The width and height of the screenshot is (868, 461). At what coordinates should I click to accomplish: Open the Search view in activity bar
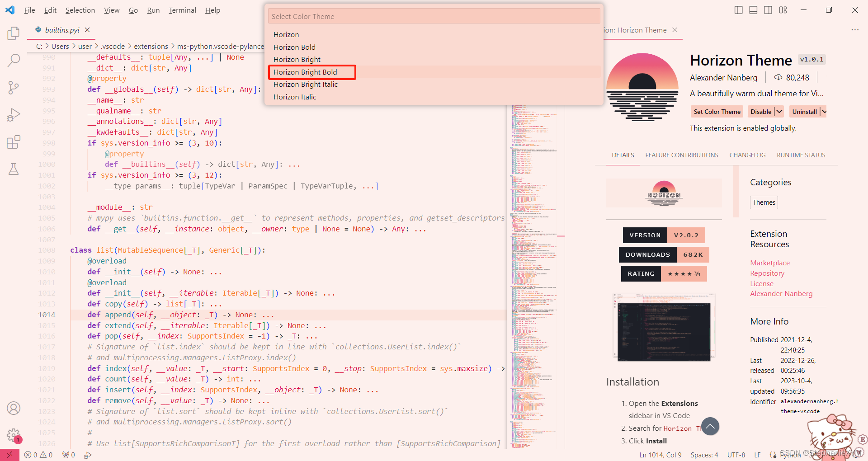(x=14, y=60)
